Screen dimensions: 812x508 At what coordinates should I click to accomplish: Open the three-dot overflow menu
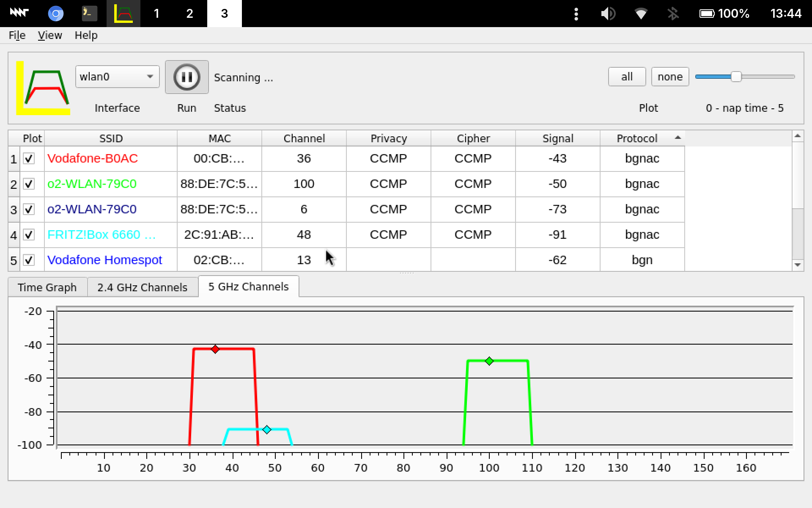576,14
